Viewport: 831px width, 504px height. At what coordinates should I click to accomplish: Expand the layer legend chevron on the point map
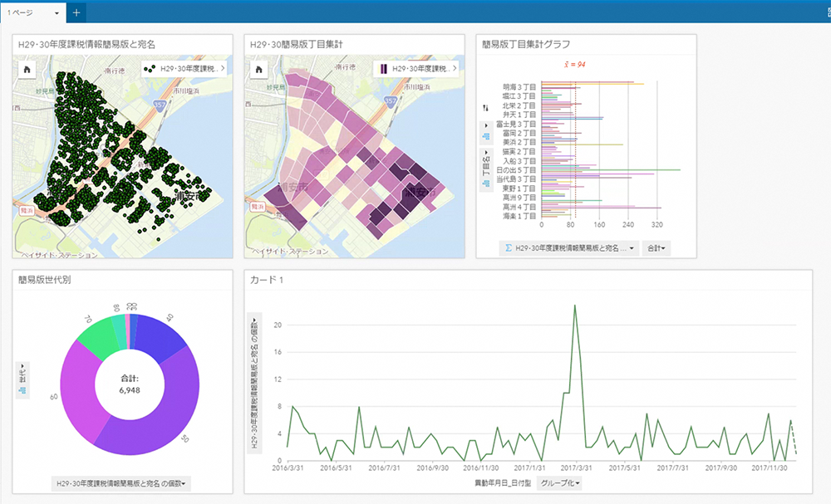click(223, 69)
